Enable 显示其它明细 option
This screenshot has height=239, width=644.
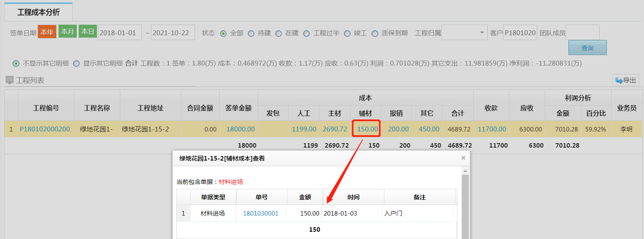click(76, 63)
